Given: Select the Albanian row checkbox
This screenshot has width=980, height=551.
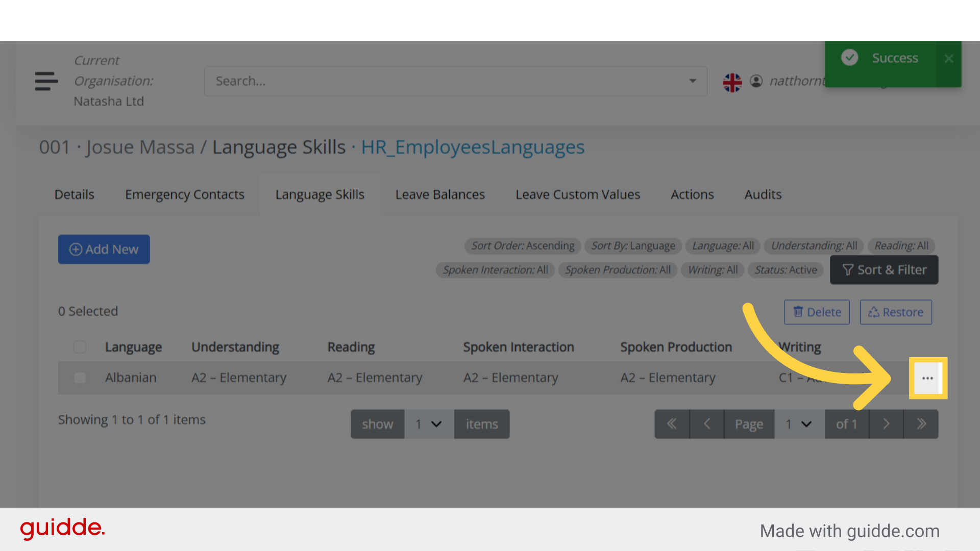Looking at the screenshot, I should click(x=80, y=378).
